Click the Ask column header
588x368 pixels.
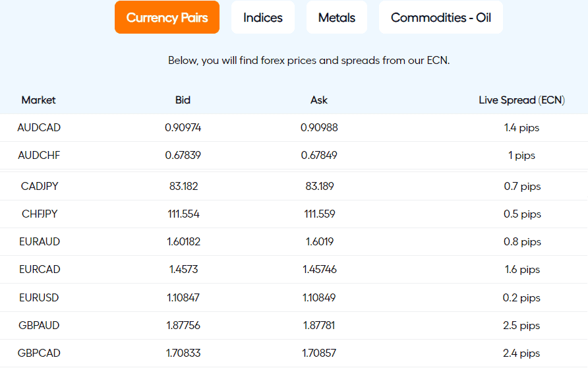tap(319, 100)
